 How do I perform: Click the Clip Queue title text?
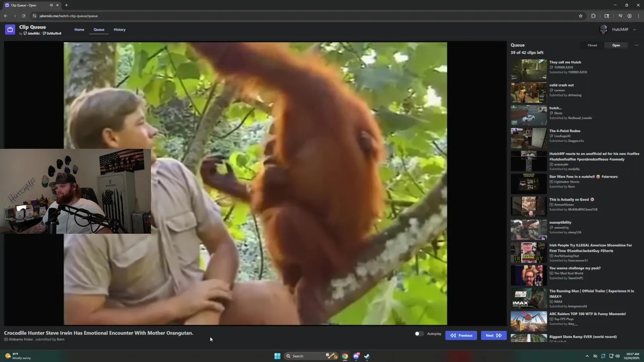33,27
